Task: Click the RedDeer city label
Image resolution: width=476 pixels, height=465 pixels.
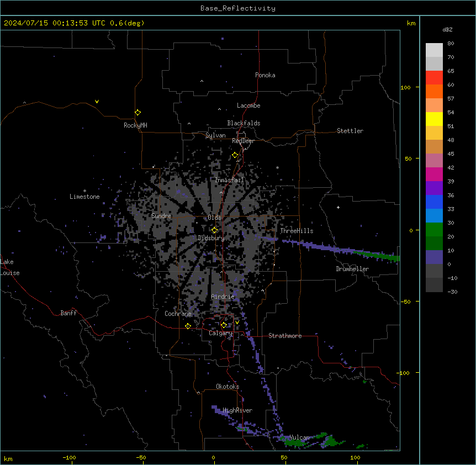Action: click(243, 141)
